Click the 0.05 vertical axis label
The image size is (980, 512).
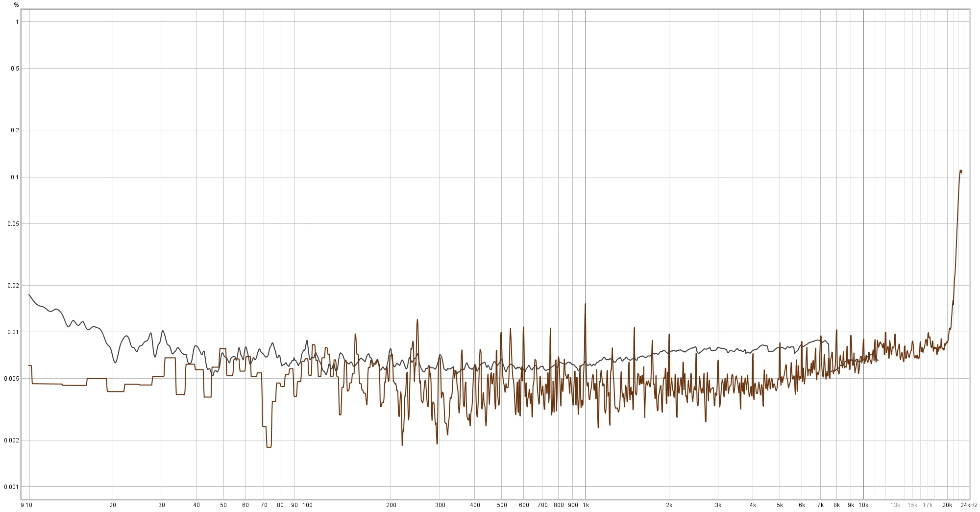click(14, 224)
